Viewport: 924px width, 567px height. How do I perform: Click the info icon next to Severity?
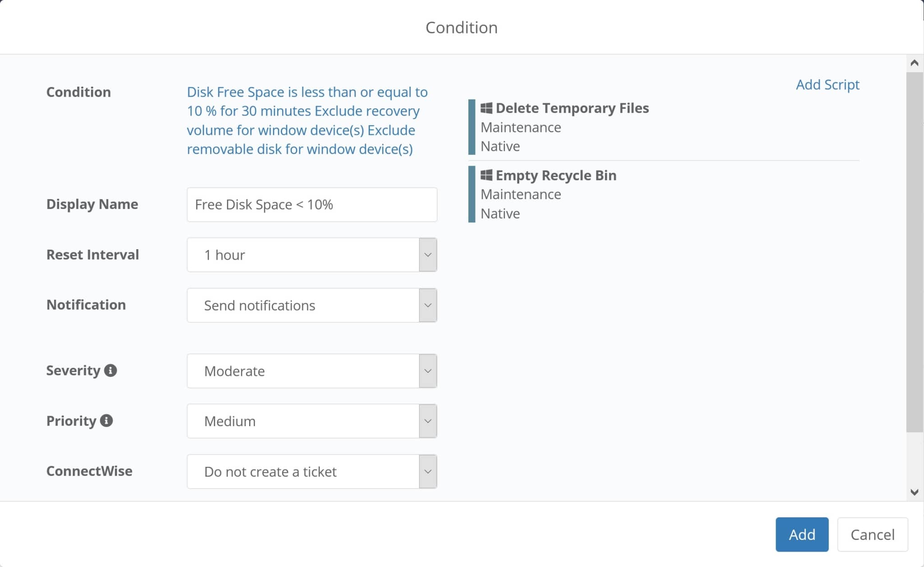point(111,370)
